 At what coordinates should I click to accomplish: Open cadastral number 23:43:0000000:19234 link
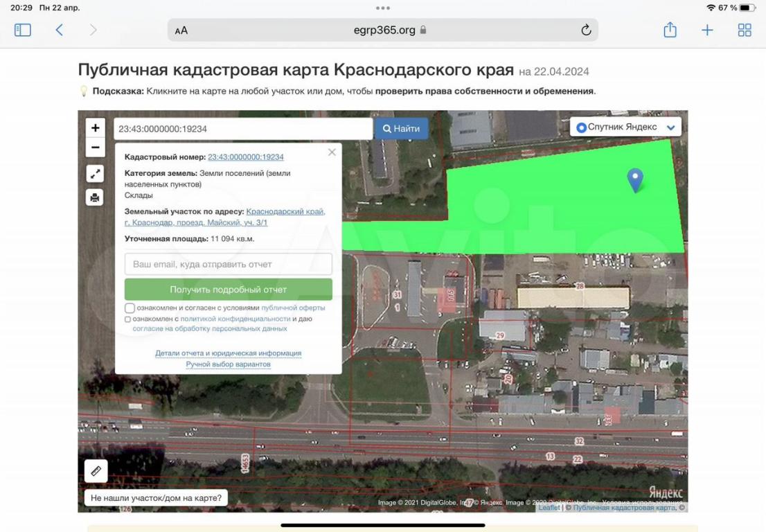click(245, 157)
